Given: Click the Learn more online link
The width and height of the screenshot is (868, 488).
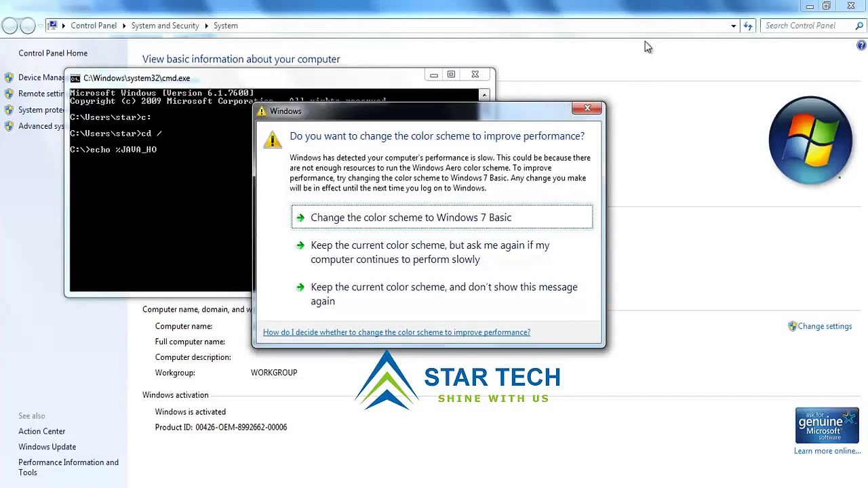Looking at the screenshot, I should (x=827, y=451).
